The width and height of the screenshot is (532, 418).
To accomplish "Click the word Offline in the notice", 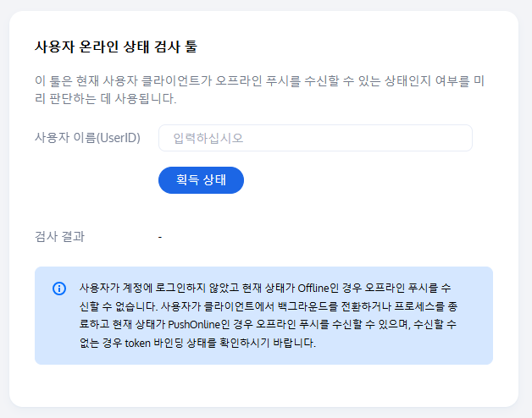I will point(313,289).
